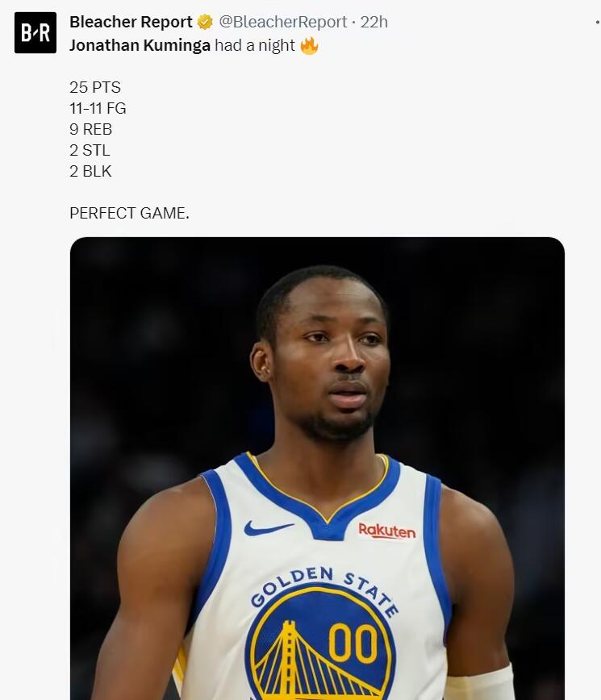Click the "PERFECT GAME." text
Image resolution: width=601 pixels, height=700 pixels.
(130, 213)
